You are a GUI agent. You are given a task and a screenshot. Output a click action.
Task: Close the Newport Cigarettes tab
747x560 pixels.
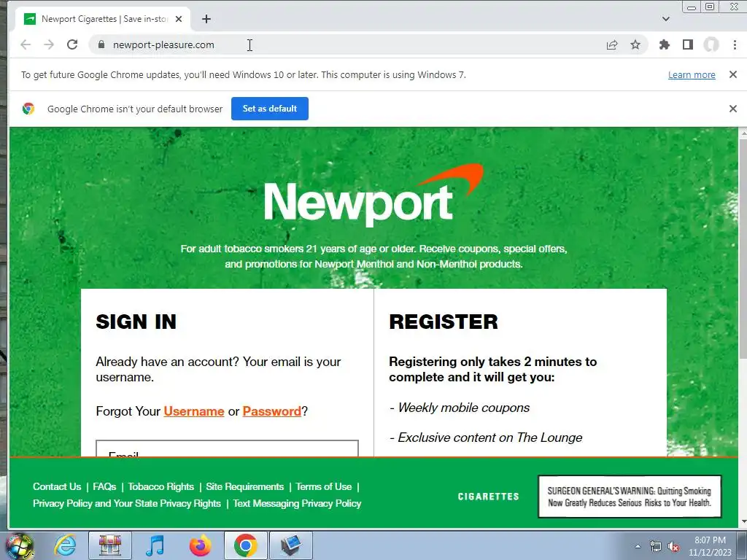point(179,19)
